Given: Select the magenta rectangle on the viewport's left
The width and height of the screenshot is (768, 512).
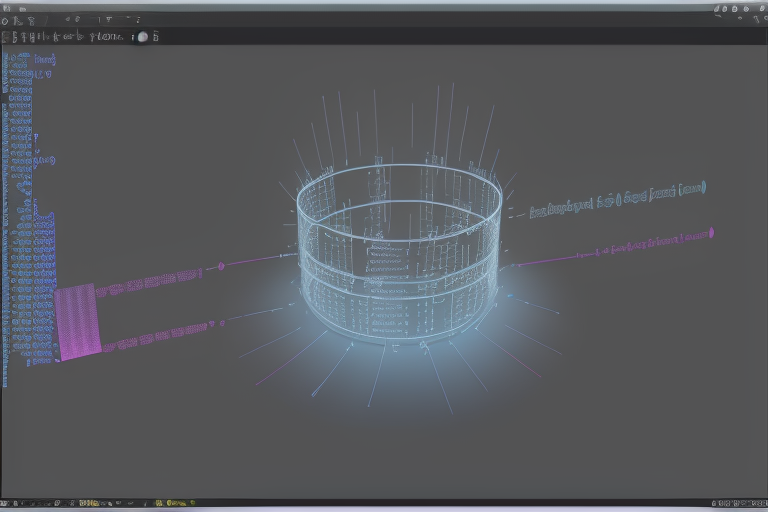Looking at the screenshot, I should (78, 320).
